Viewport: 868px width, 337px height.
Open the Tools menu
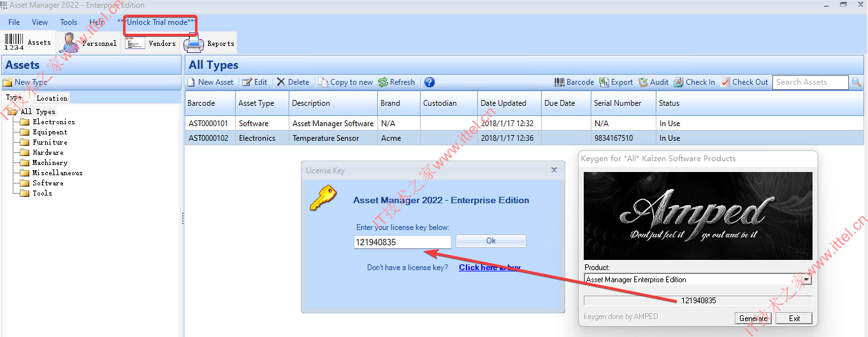(68, 22)
